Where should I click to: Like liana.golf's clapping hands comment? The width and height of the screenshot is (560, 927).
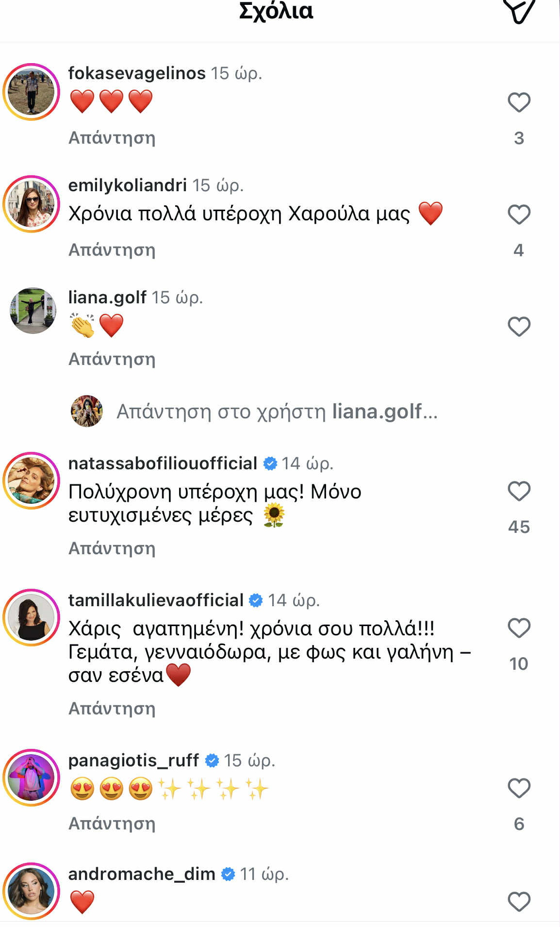coord(519,327)
